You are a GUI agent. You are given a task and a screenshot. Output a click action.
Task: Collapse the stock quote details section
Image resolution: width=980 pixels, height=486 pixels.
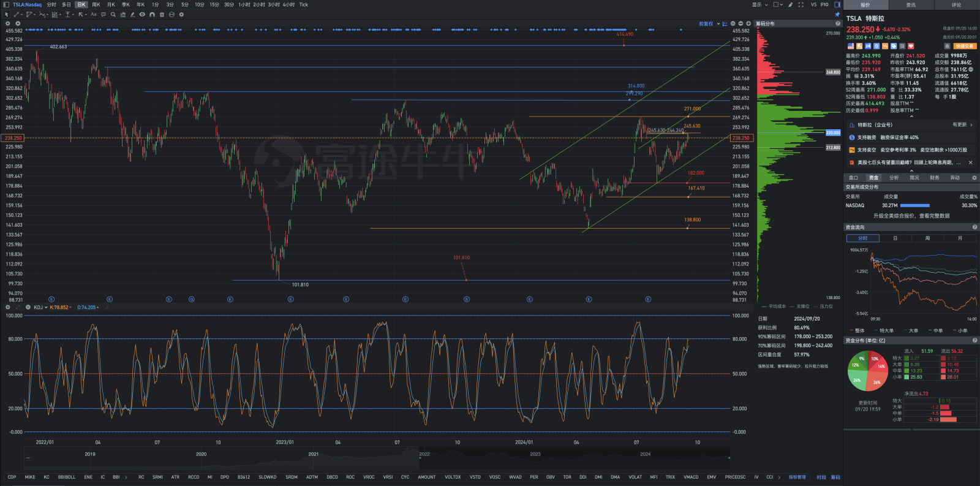[911, 116]
